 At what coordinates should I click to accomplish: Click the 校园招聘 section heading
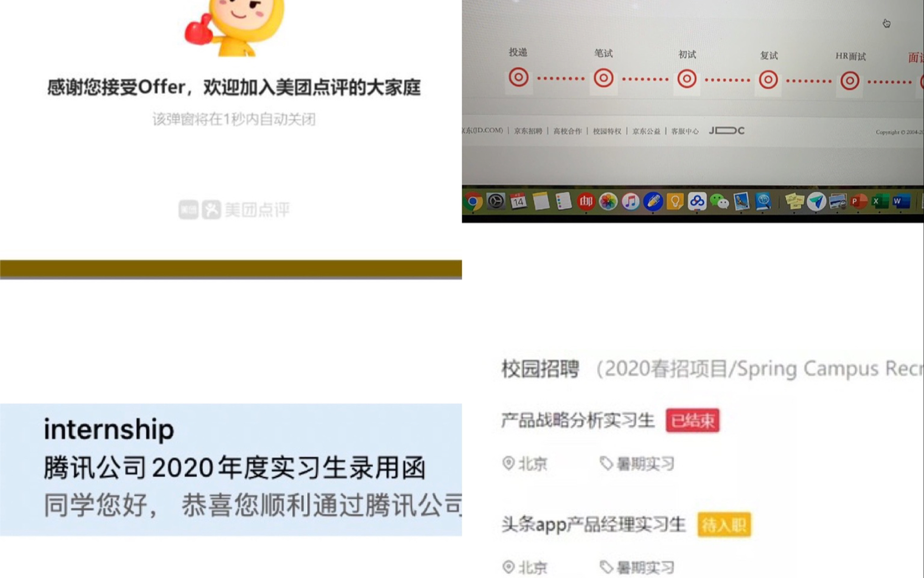540,369
